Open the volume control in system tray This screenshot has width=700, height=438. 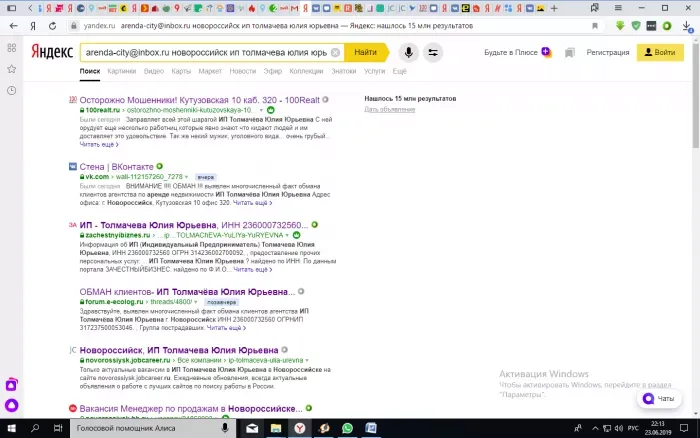click(618, 428)
